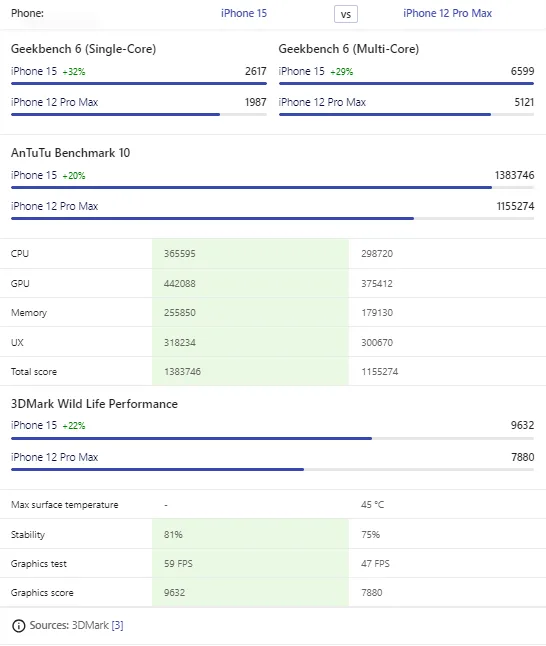Click the iPhone 15 3DMark progress bar
546x646 pixels.
click(272, 438)
